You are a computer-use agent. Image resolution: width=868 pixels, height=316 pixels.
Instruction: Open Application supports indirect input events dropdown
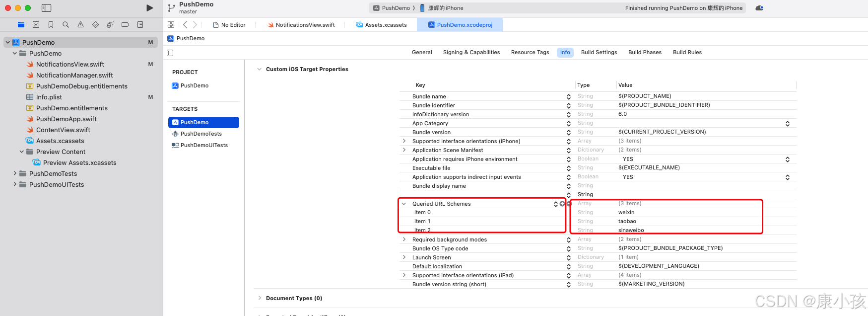[788, 177]
